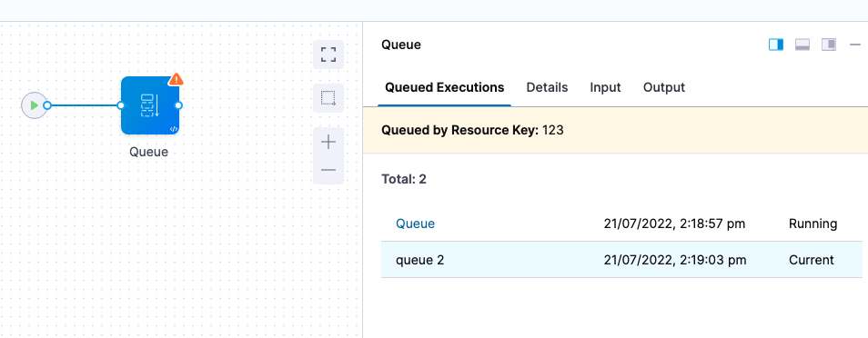Zoom in the pipeline canvas
This screenshot has width=868, height=338.
click(328, 142)
